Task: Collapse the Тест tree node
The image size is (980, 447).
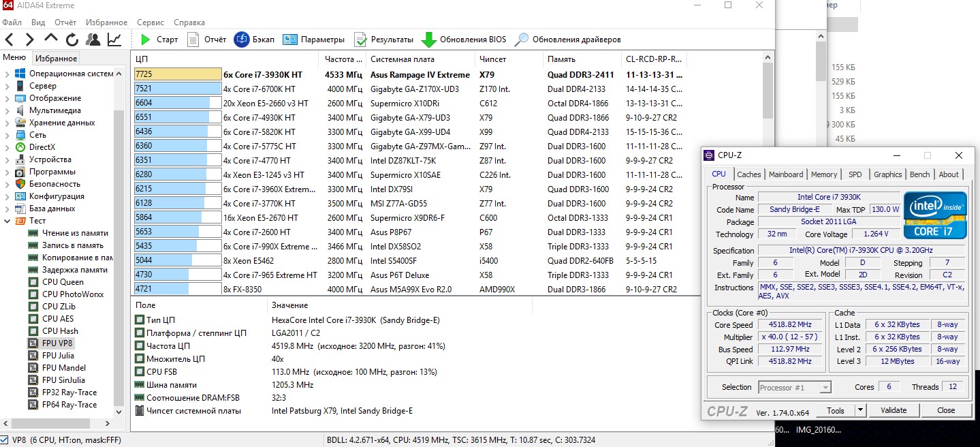Action: [7, 221]
